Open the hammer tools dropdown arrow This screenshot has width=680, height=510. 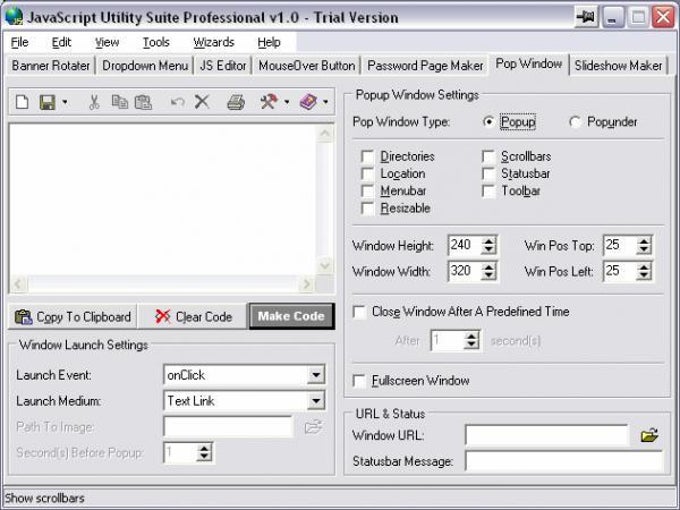click(x=287, y=102)
